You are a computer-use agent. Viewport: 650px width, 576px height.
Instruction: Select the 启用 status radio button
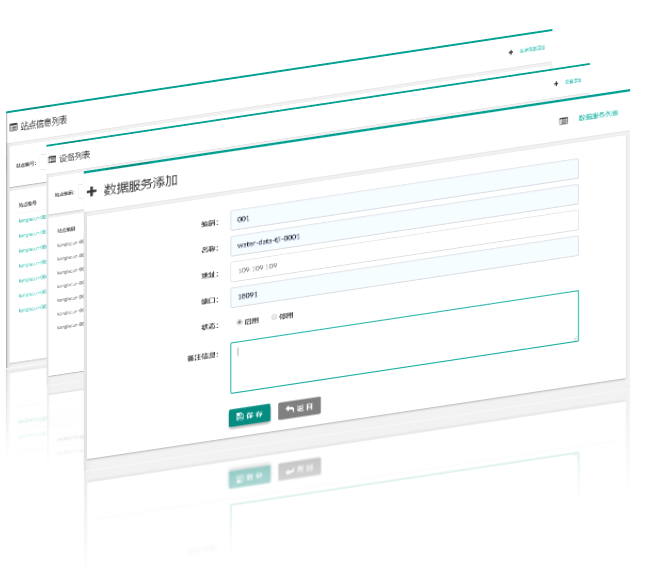point(239,322)
